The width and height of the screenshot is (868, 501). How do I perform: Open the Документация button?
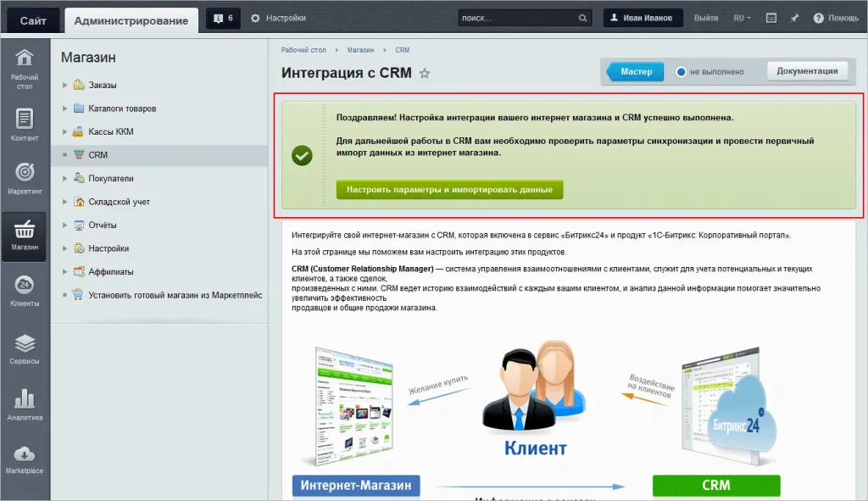807,71
